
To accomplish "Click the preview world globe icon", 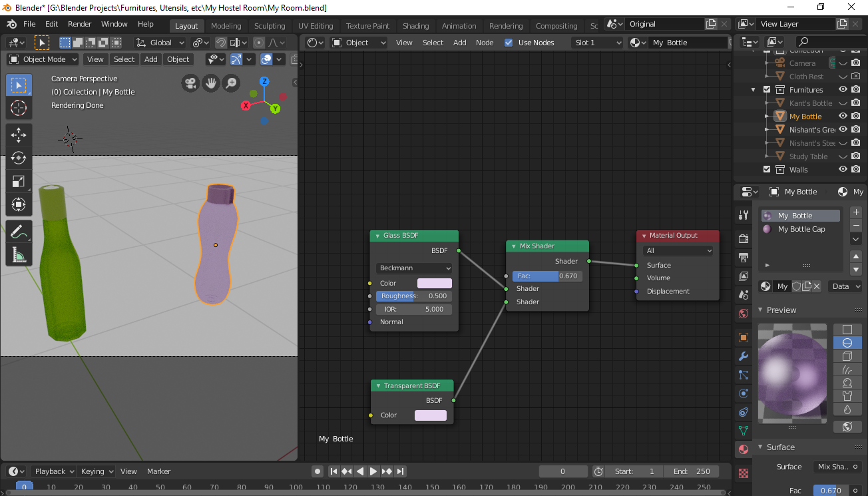I will click(x=847, y=427).
